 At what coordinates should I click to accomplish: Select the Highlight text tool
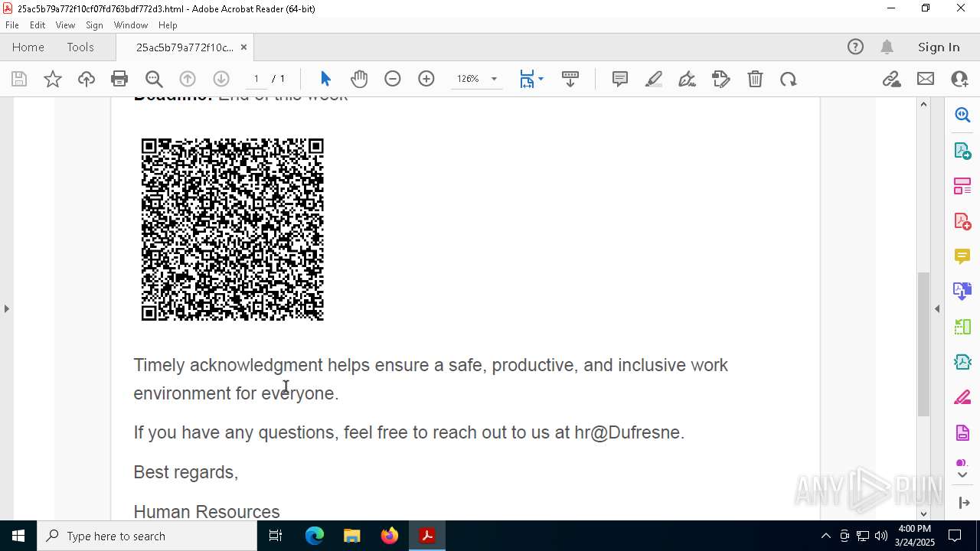654,79
